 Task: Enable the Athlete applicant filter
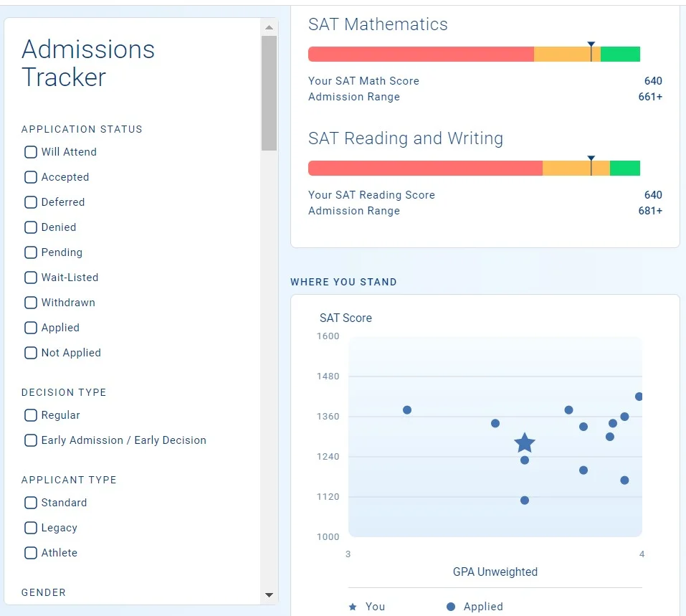(31, 552)
